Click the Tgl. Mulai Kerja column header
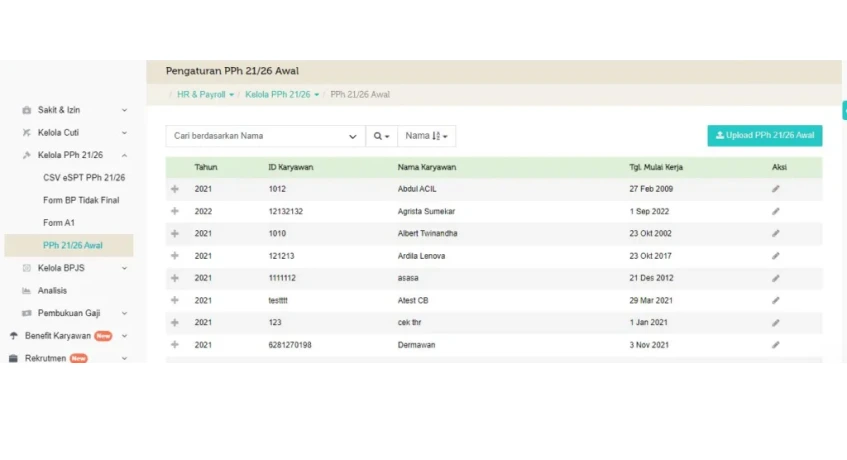847x460 pixels. point(656,167)
